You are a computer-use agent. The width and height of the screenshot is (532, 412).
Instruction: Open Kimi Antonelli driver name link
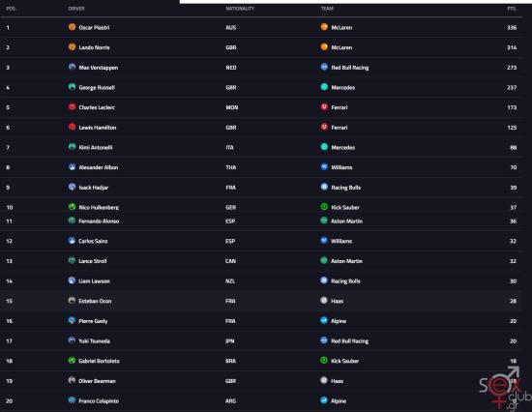96,147
